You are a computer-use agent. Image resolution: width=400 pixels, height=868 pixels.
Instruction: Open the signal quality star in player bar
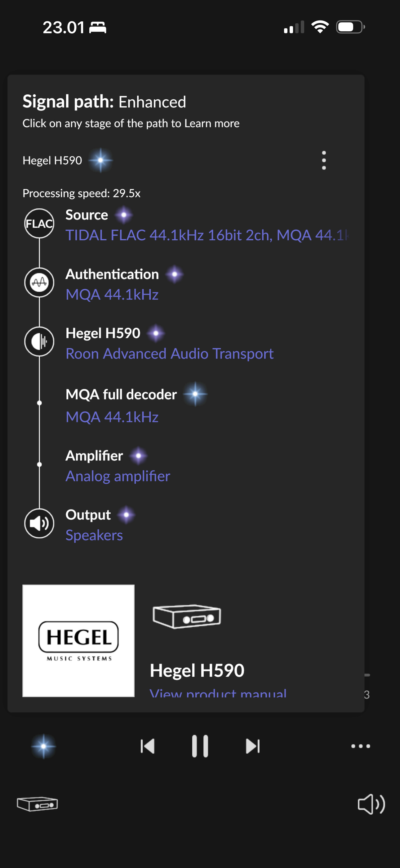(43, 746)
